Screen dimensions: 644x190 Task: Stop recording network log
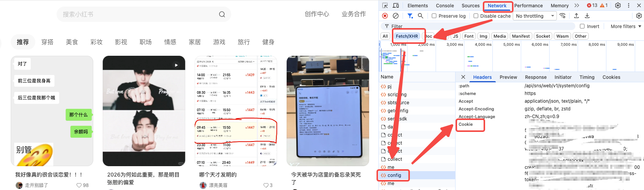click(385, 16)
